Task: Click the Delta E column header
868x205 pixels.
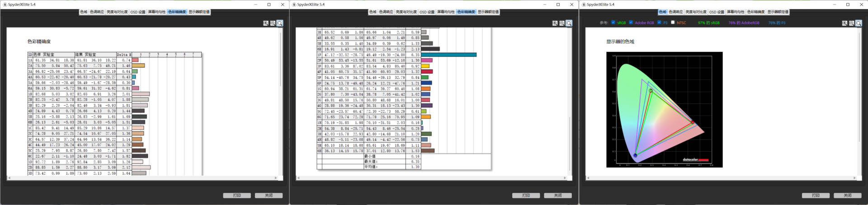Action: [124, 55]
